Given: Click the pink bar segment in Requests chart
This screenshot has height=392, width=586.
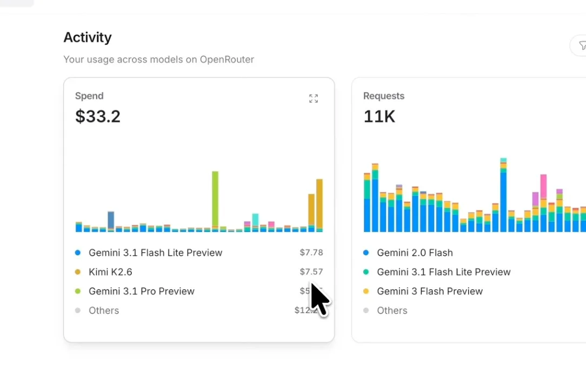Looking at the screenshot, I should pyautogui.click(x=543, y=186).
